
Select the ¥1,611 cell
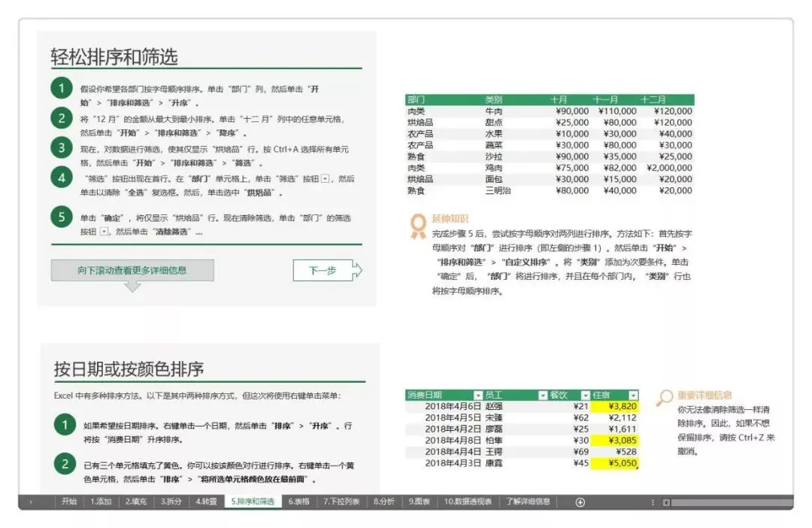coord(615,429)
